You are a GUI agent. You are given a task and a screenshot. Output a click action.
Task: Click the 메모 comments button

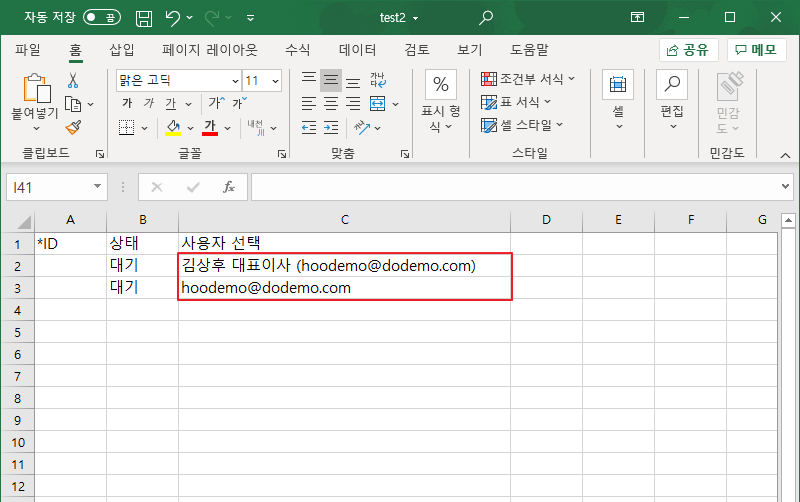tap(757, 49)
